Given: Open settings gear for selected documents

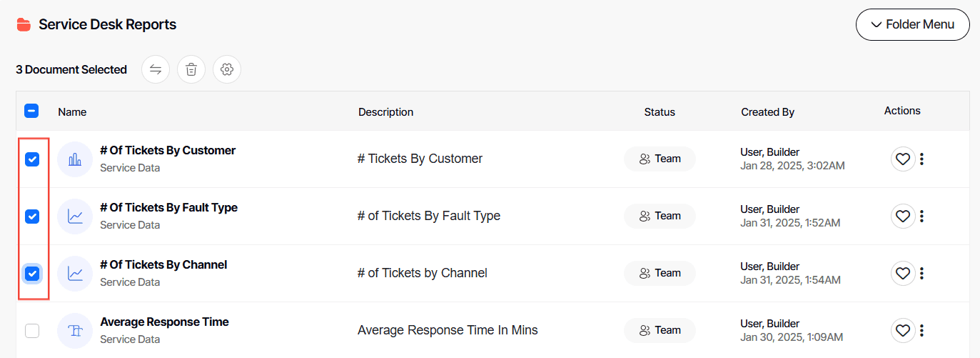Looking at the screenshot, I should click(227, 69).
